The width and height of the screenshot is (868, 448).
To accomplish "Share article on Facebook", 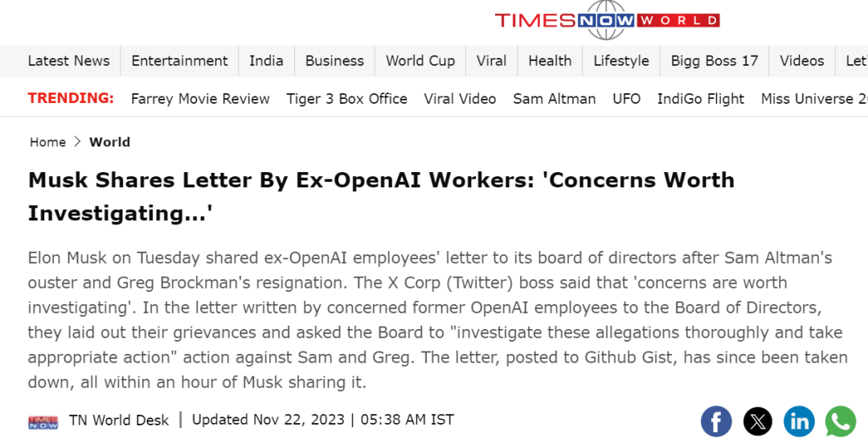I will [716, 421].
